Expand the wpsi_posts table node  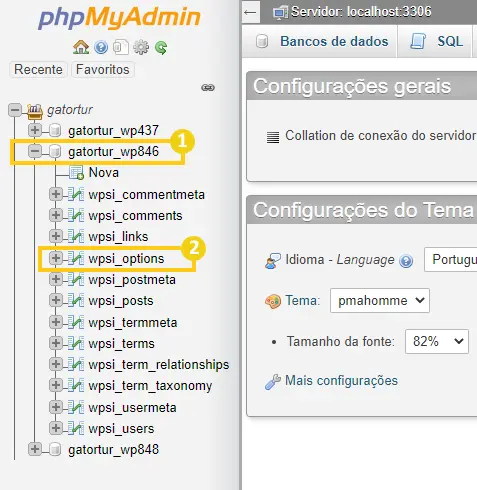[56, 300]
